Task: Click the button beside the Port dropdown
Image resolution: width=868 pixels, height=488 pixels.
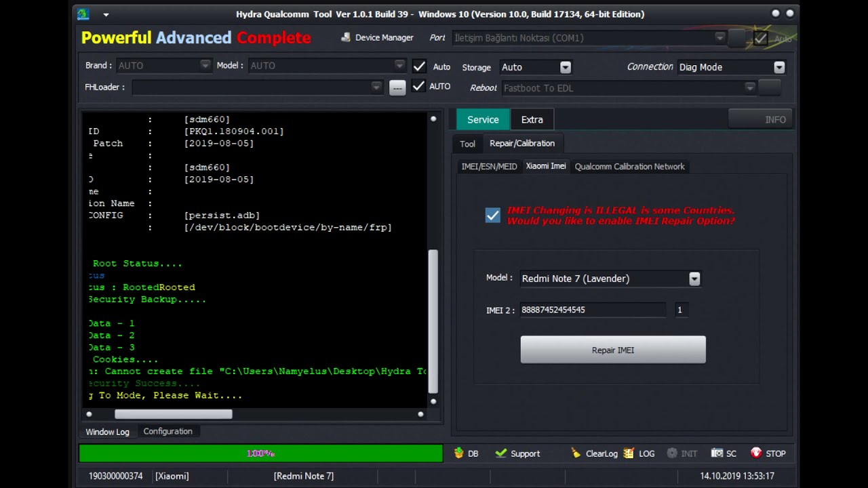Action: tap(736, 38)
